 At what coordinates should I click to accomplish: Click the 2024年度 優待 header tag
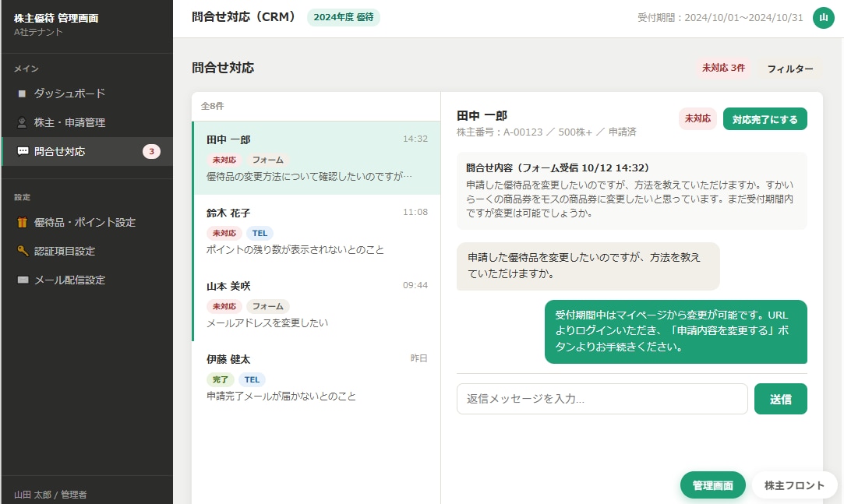[344, 17]
